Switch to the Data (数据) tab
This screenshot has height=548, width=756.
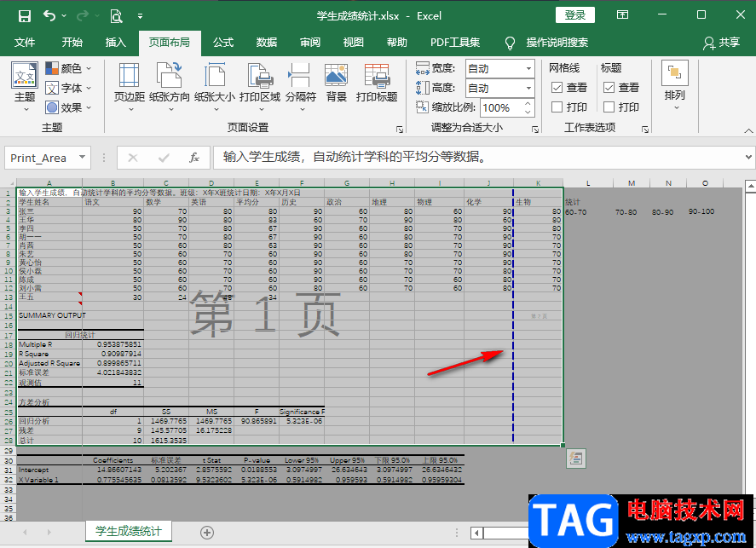(267, 43)
